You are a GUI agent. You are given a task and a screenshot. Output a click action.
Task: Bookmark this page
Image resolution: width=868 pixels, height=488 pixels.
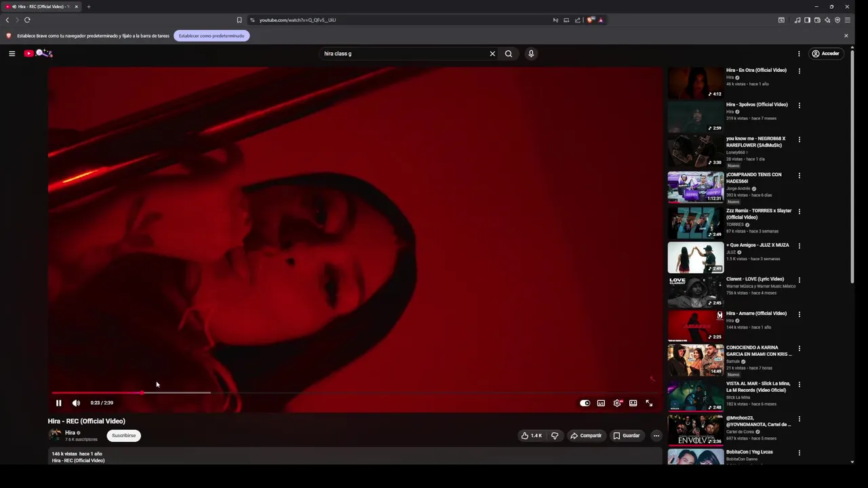(239, 20)
